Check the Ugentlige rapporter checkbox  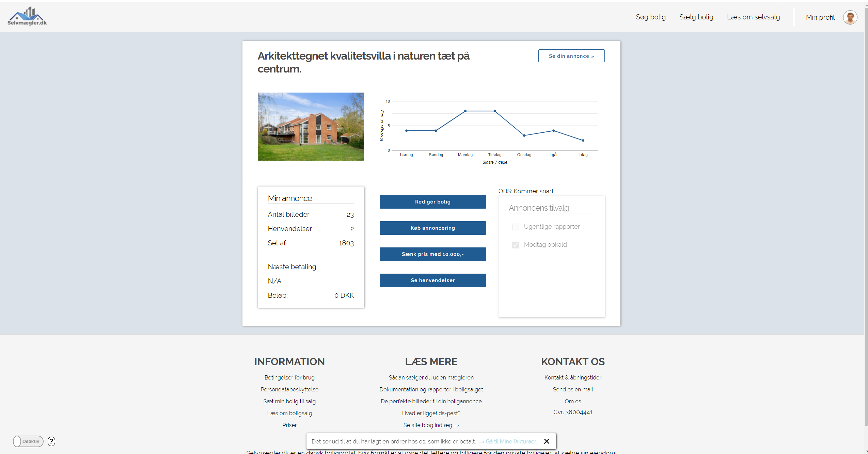click(x=515, y=227)
